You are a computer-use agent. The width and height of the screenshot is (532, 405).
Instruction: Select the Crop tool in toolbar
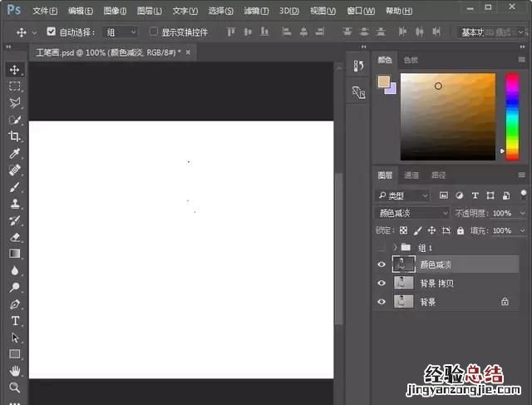(x=15, y=136)
